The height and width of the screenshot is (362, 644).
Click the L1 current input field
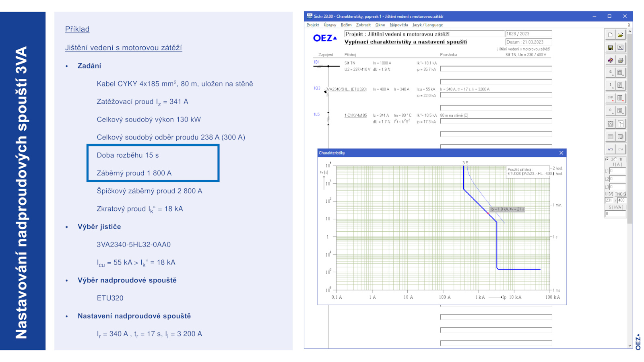click(617, 171)
